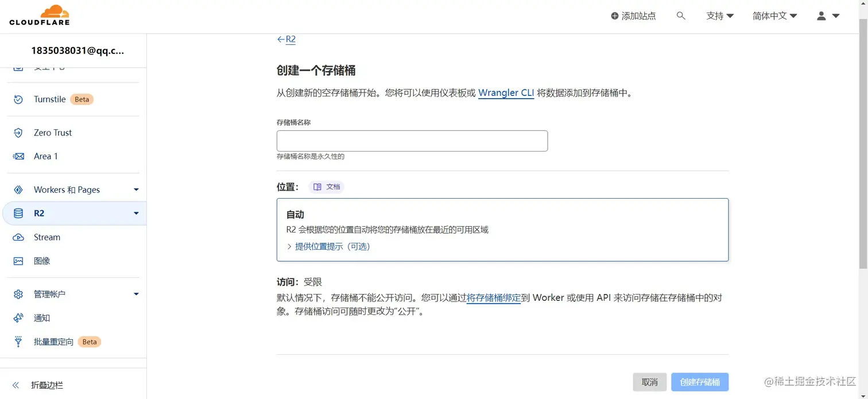Image resolution: width=868 pixels, height=399 pixels.
Task: Click the Workers 和 Pages icon
Action: click(18, 189)
